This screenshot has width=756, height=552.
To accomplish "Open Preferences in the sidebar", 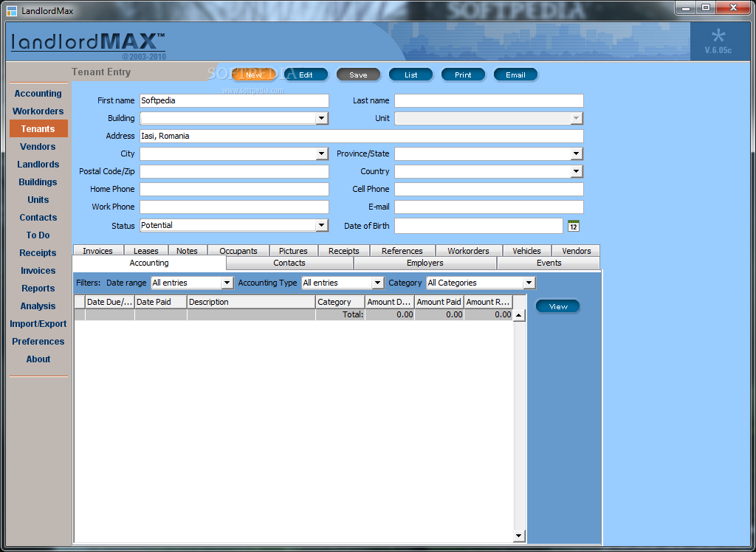I will tap(38, 342).
